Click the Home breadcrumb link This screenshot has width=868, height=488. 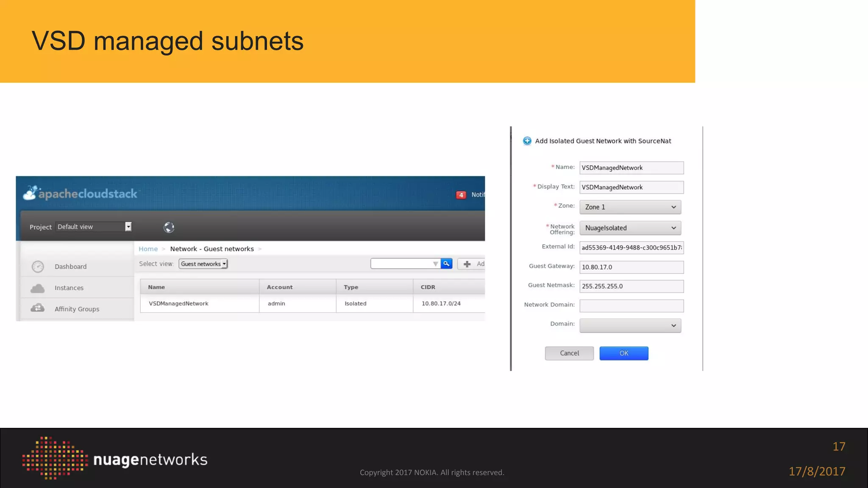pyautogui.click(x=148, y=249)
